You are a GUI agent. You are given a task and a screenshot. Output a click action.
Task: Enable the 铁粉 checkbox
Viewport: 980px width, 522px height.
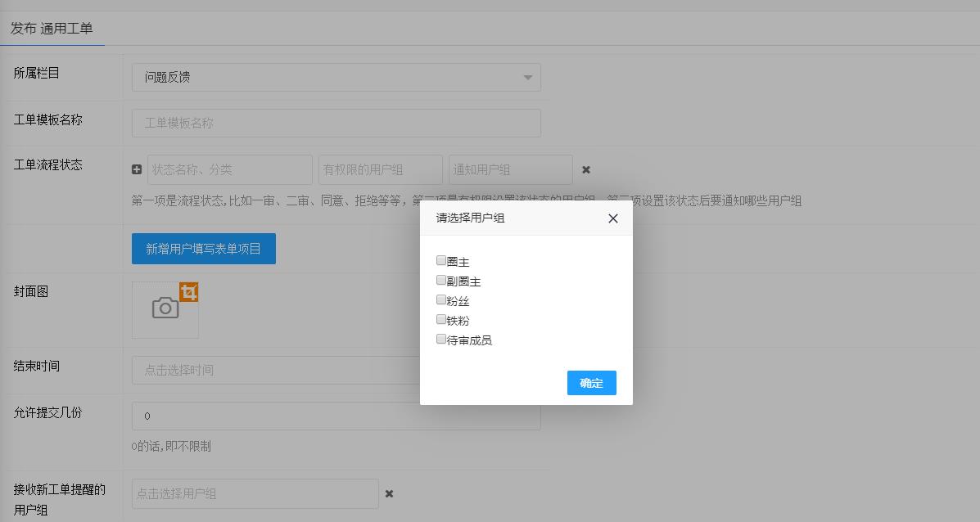click(x=441, y=320)
